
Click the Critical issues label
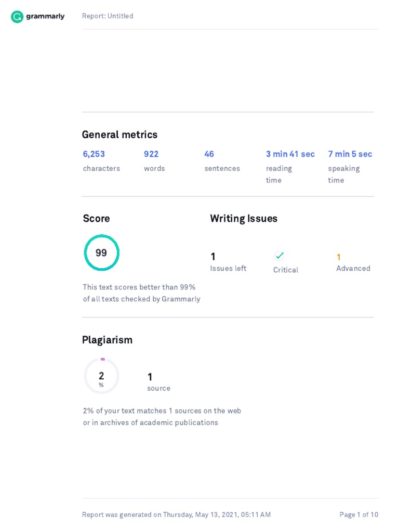(286, 270)
